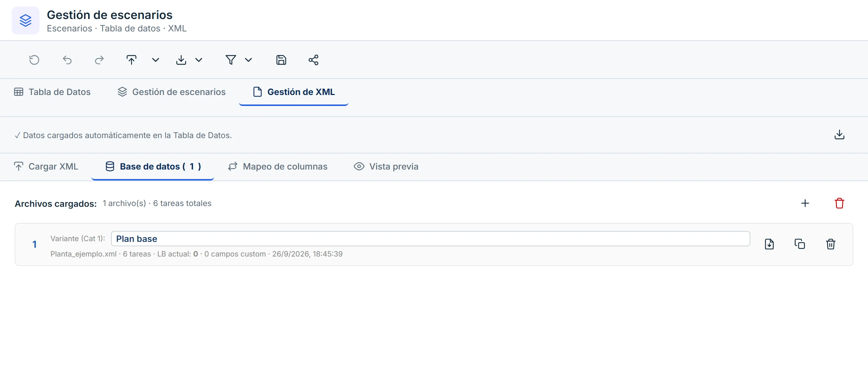Click the Plan base variant name field

(x=431, y=239)
